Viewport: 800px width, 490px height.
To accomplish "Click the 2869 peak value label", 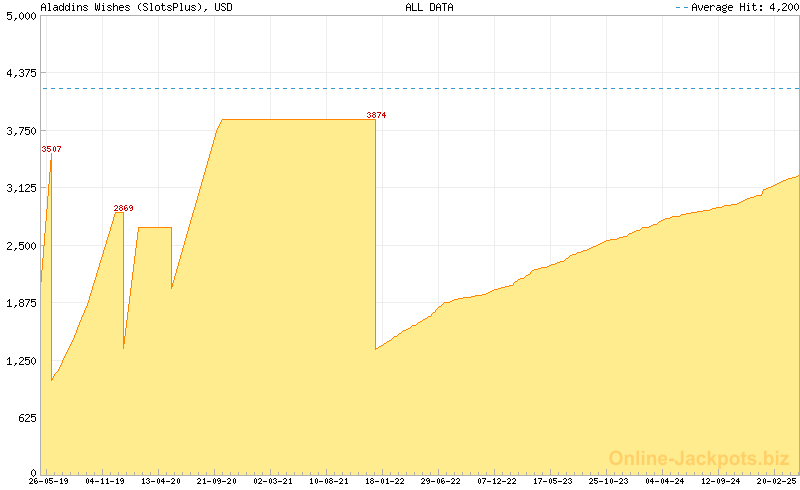I will tap(123, 208).
